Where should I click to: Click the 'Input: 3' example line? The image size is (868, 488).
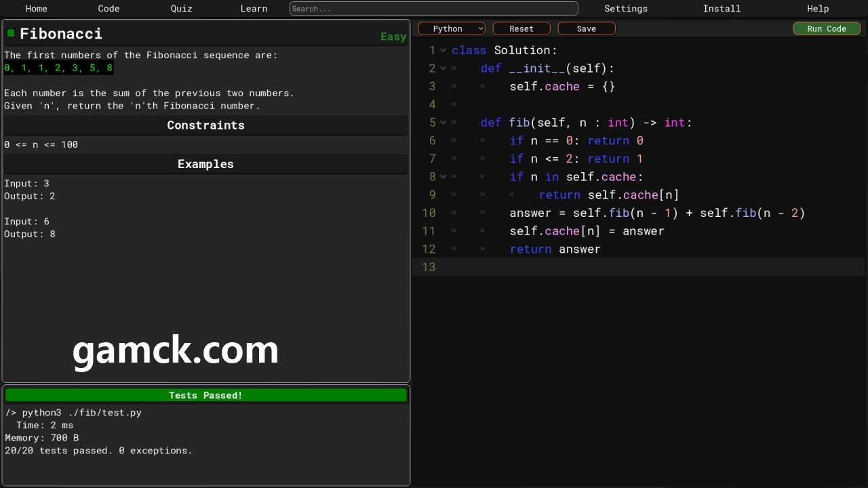[x=26, y=183]
